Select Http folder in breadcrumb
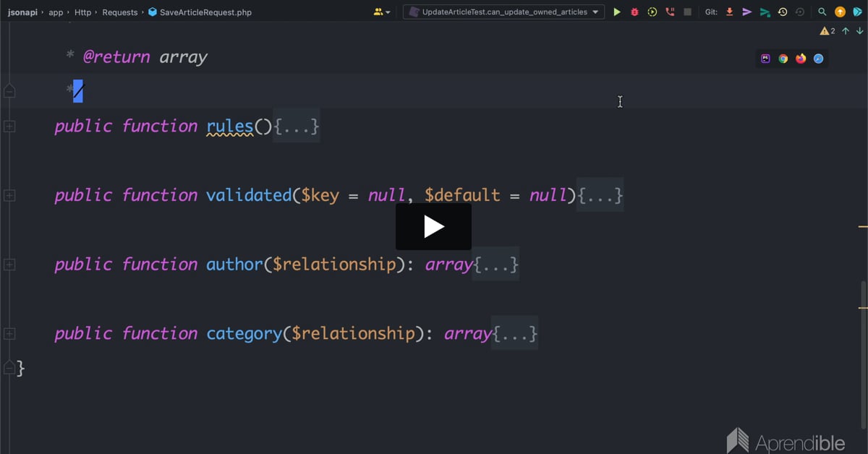Image resolution: width=868 pixels, height=454 pixels. 82,12
